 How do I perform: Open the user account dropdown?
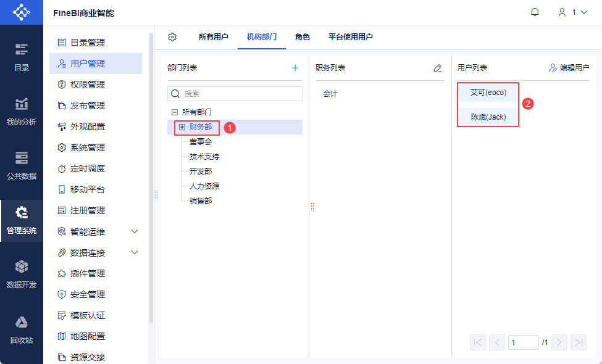click(572, 12)
